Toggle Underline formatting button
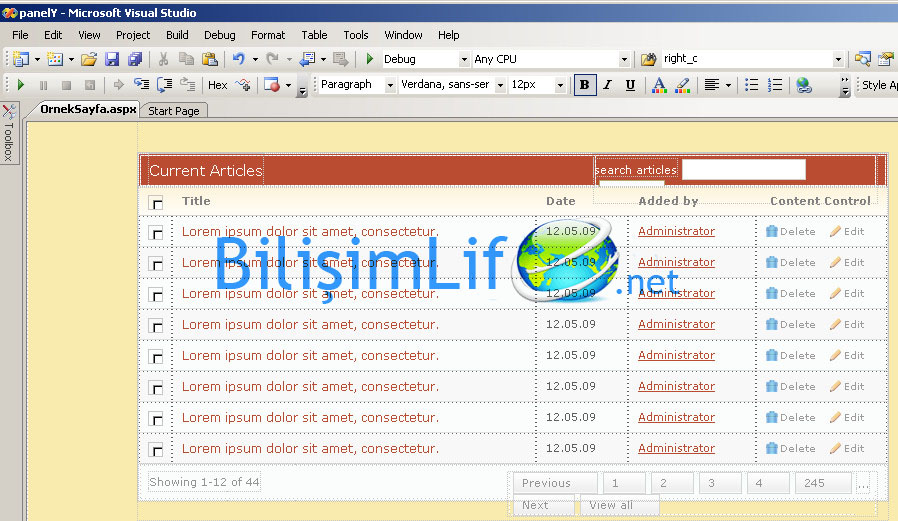Screen dimensions: 898x521 click(631, 85)
